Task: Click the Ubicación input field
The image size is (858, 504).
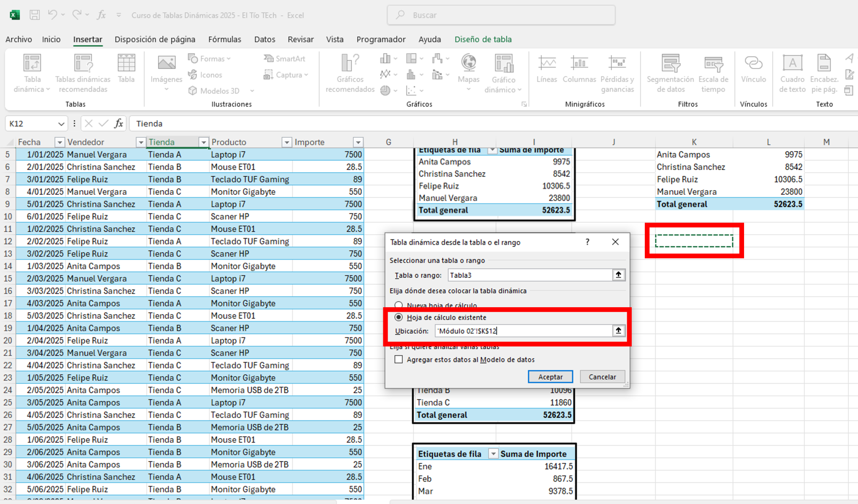Action: (x=523, y=331)
